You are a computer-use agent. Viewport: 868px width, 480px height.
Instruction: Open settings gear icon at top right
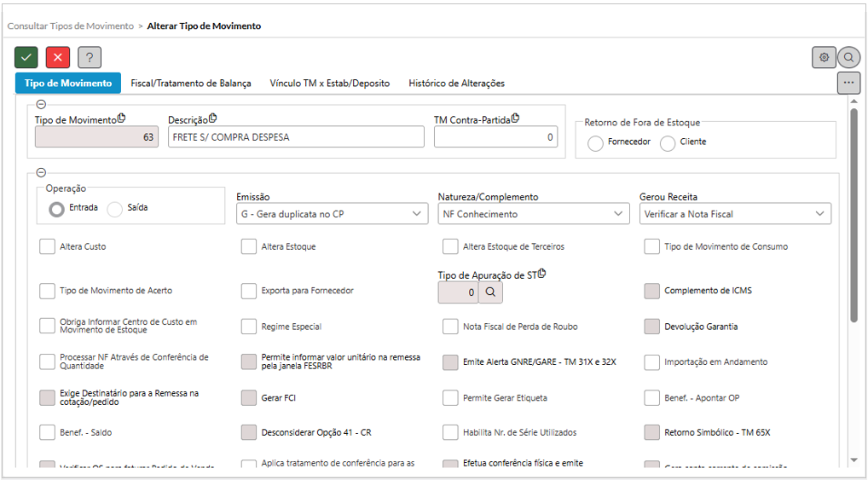(824, 57)
